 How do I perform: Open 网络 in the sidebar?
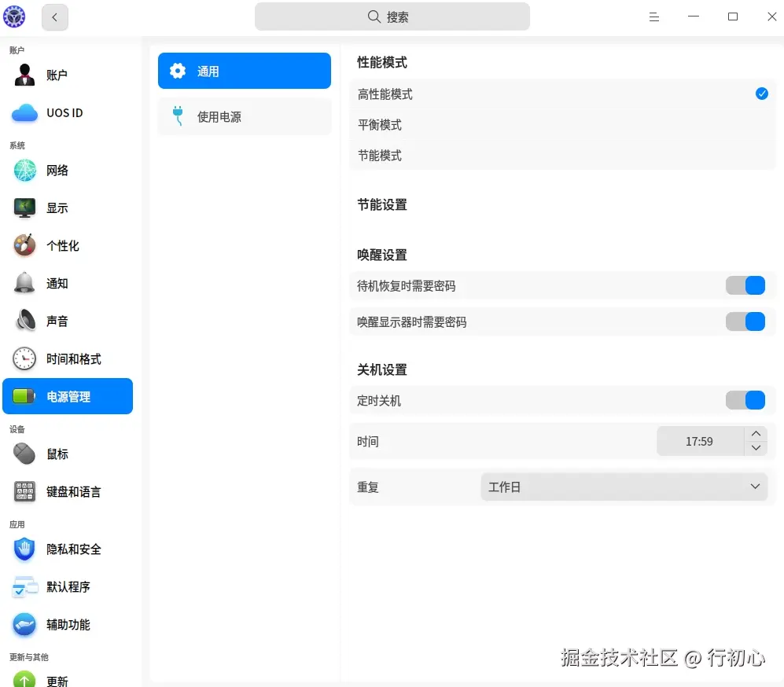68,171
